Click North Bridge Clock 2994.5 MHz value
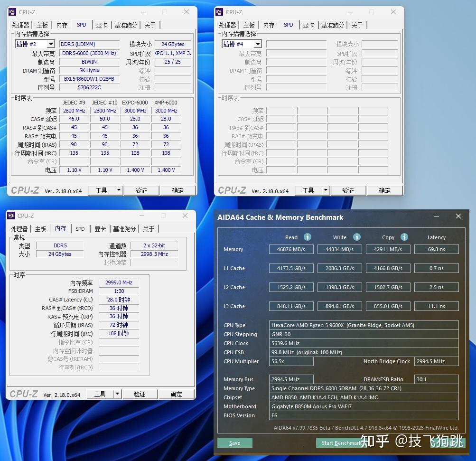This screenshot has height=461, width=476. pyautogui.click(x=437, y=361)
